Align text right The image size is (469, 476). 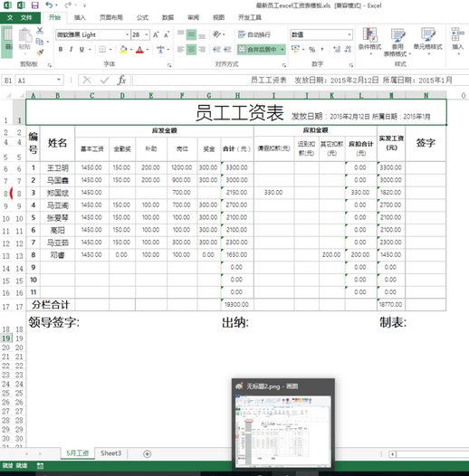point(202,49)
